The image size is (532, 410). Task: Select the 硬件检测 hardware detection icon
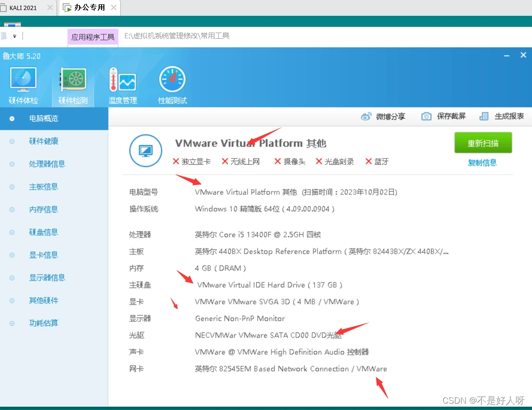[73, 80]
